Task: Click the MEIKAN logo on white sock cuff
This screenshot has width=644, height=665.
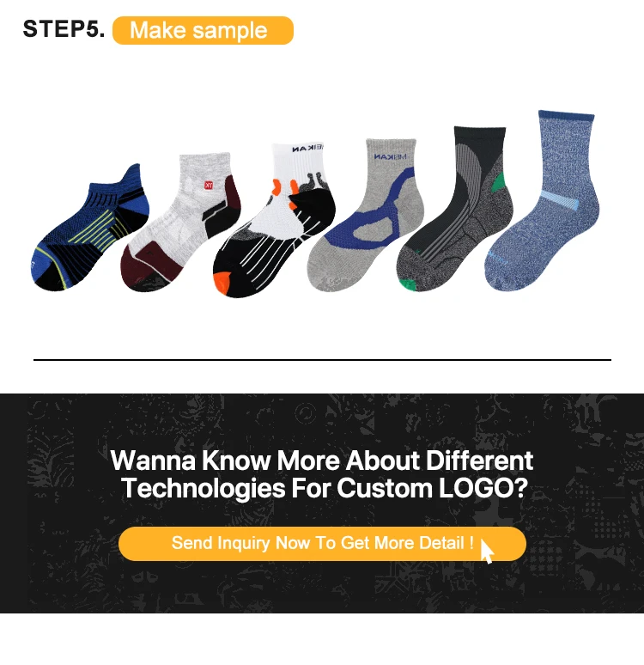Action: point(307,149)
